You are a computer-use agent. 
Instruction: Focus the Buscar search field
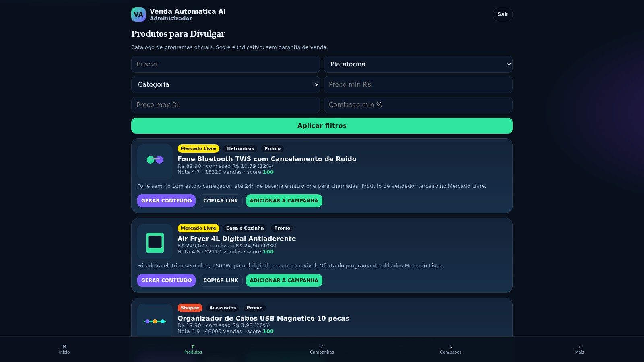point(226,64)
